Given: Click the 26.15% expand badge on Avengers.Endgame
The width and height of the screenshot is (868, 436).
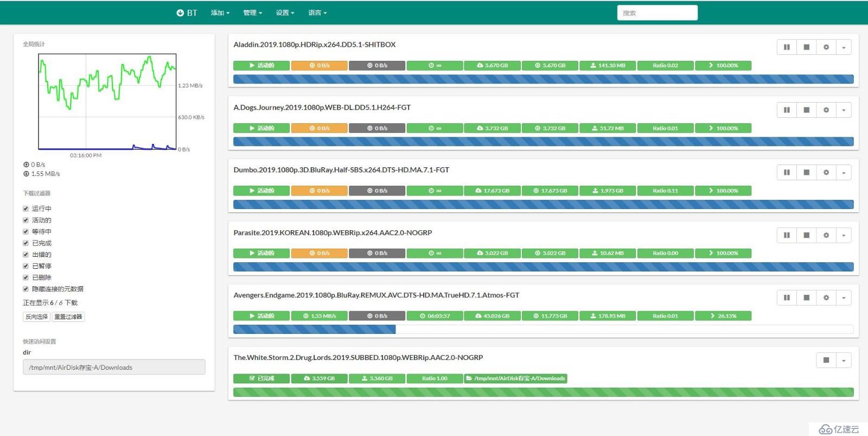Looking at the screenshot, I should click(723, 315).
